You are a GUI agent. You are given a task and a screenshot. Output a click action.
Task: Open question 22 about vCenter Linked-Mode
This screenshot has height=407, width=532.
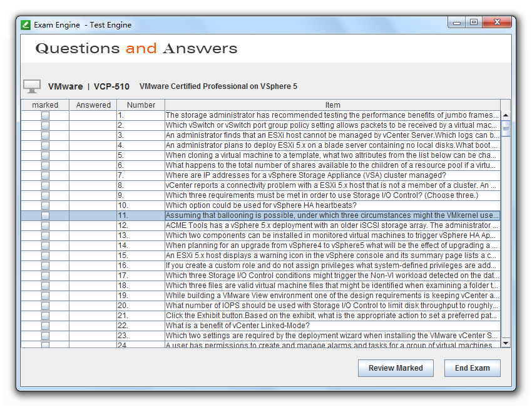coord(261,326)
